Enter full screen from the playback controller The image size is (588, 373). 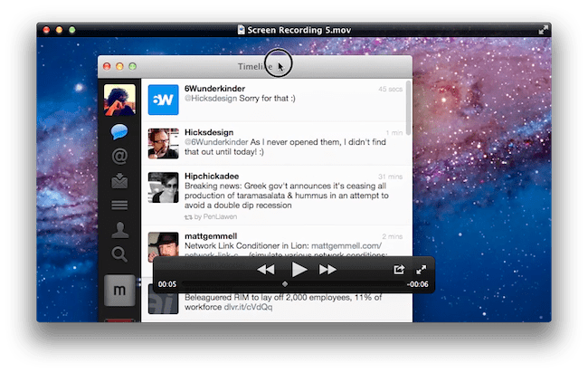421,270
